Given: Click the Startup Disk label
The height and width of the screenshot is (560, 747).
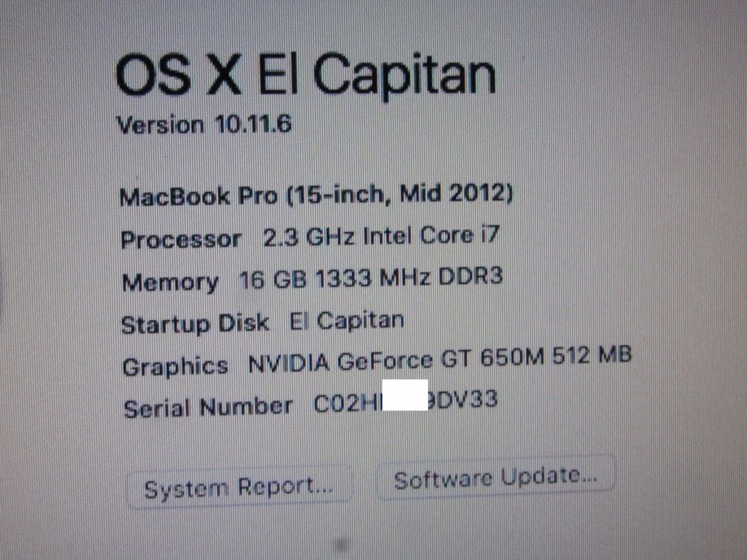Looking at the screenshot, I should pos(195,324).
